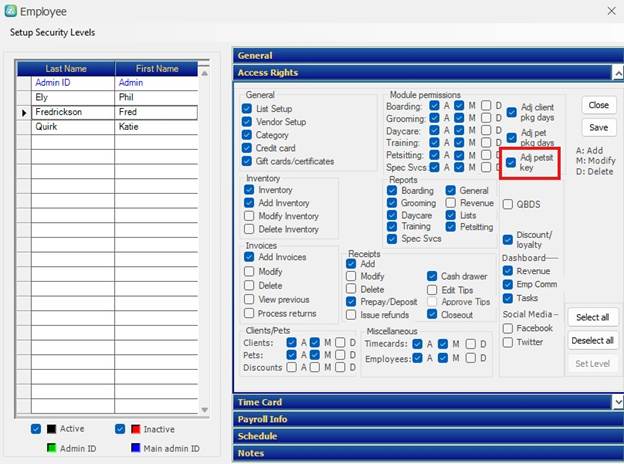Screen dimensions: 624x464
Task: Click the row pointer arrow beside Fredrickson
Action: click(24, 113)
